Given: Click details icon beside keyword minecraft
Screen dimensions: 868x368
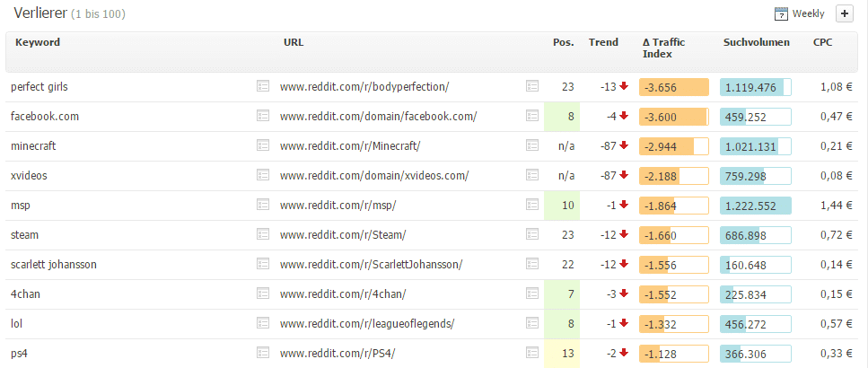Looking at the screenshot, I should (x=263, y=145).
